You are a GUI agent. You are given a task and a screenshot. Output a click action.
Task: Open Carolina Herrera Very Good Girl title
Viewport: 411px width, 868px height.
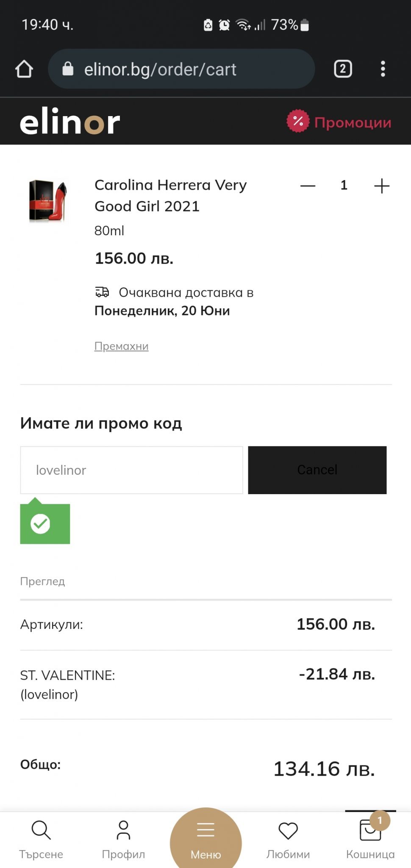point(170,195)
